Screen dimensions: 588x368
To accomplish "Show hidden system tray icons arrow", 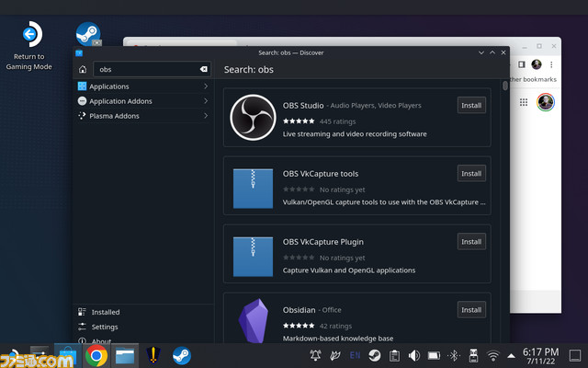I will point(511,356).
